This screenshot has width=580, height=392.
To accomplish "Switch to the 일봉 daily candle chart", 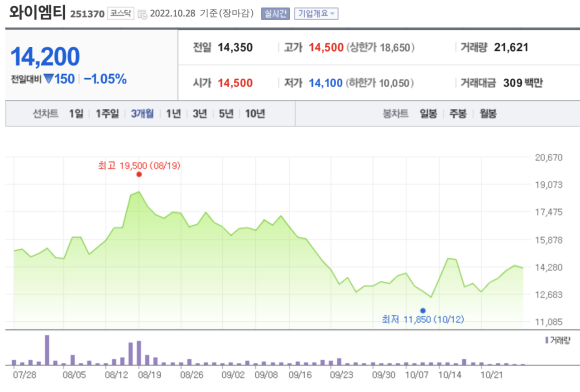I will tap(428, 114).
